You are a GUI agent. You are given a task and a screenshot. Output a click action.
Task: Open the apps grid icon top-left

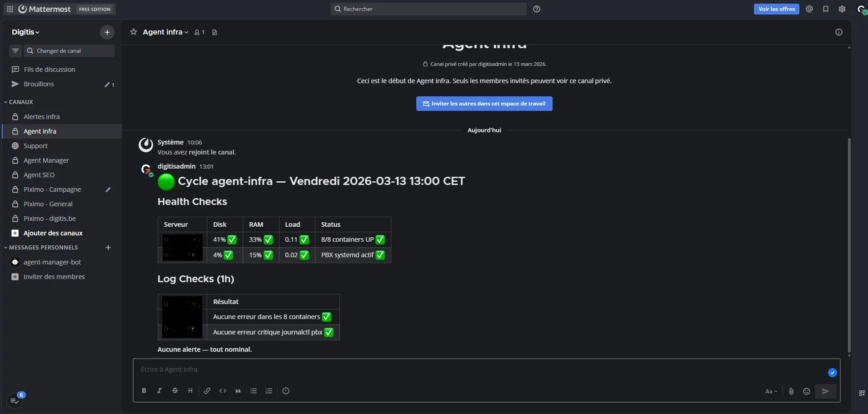pos(10,9)
